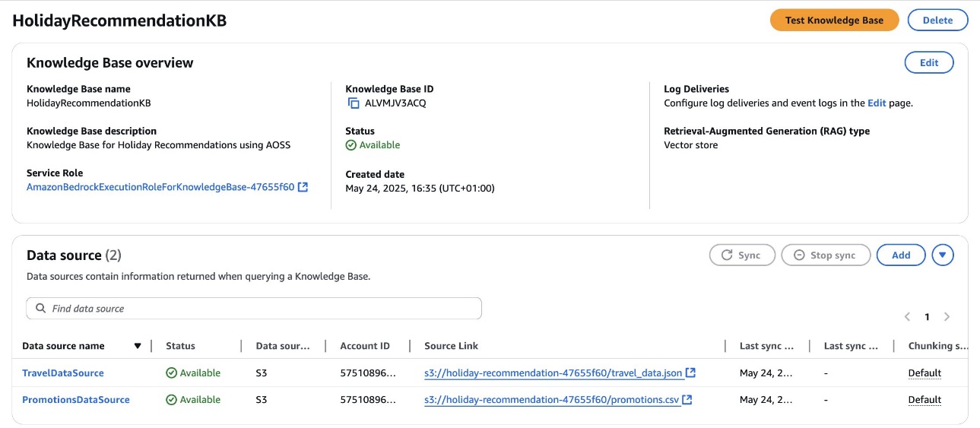Screen dimensions: 980x428
Task: Click Test Knowledge Base button
Action: [834, 21]
